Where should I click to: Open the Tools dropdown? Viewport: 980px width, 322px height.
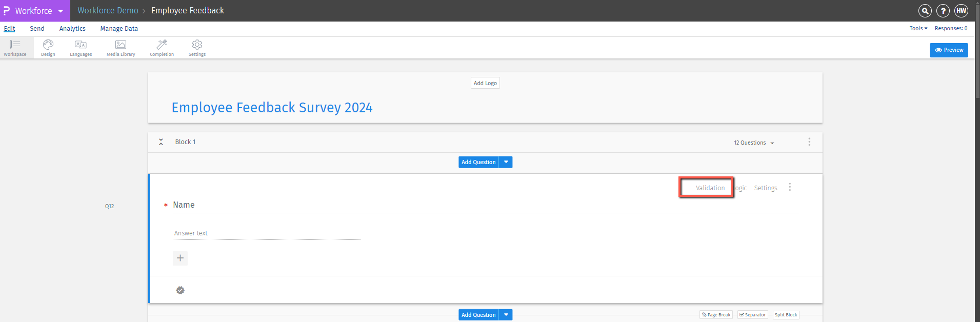point(918,29)
